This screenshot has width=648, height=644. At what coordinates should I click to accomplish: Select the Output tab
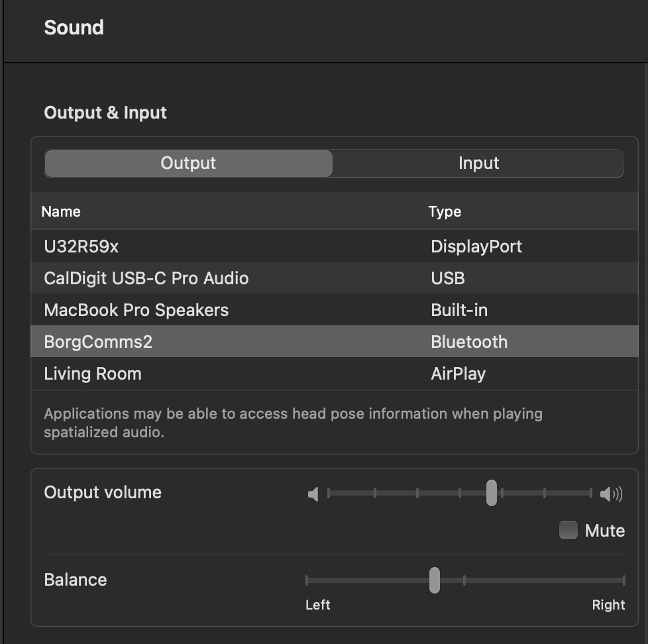click(188, 163)
